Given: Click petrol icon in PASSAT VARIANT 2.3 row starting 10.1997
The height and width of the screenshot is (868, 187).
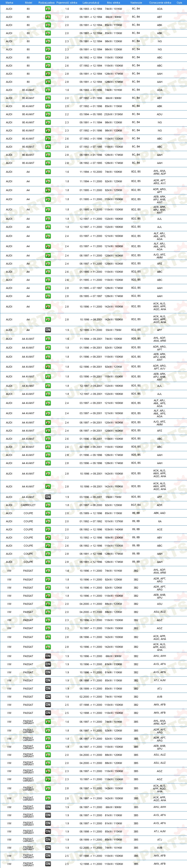Looking at the screenshot, I should point(48,779).
